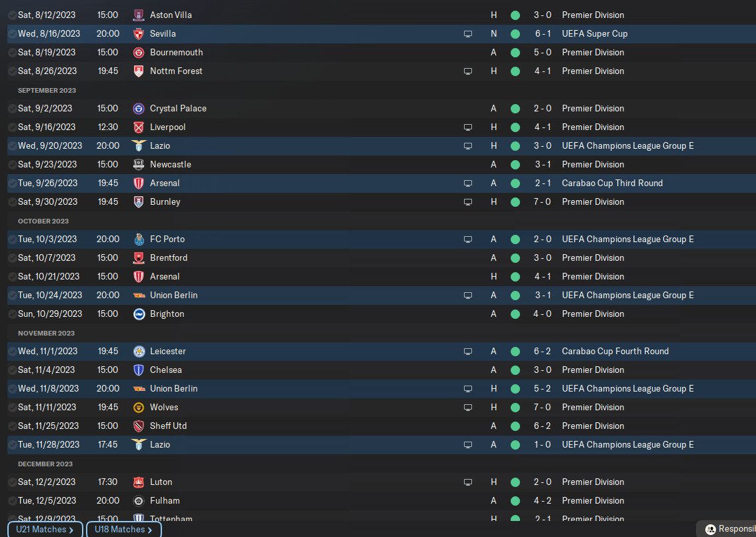Click the Aston Villa club crest

[x=139, y=15]
